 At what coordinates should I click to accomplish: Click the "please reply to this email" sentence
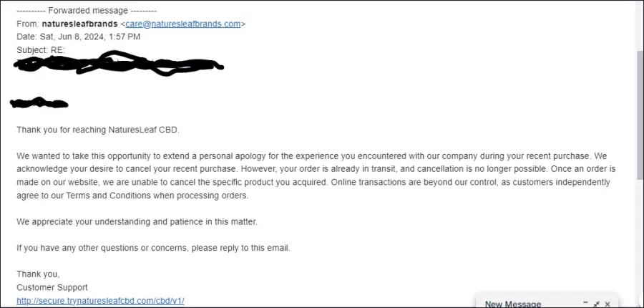[x=240, y=249]
